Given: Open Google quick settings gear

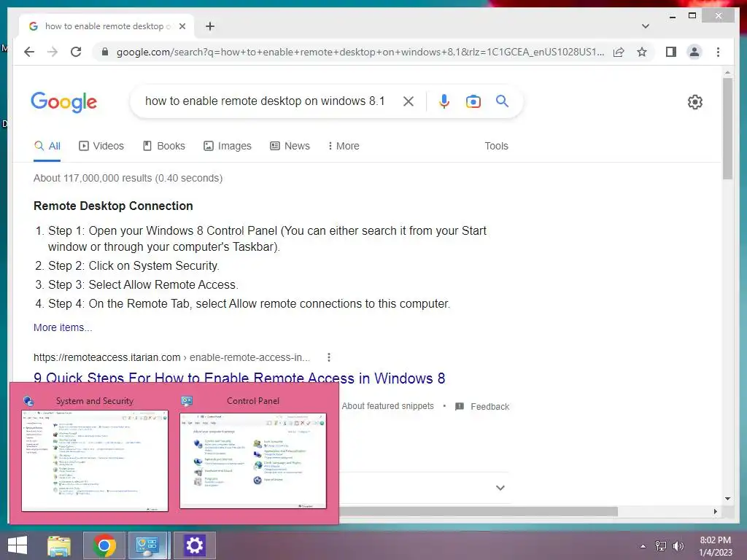Looking at the screenshot, I should (x=695, y=101).
